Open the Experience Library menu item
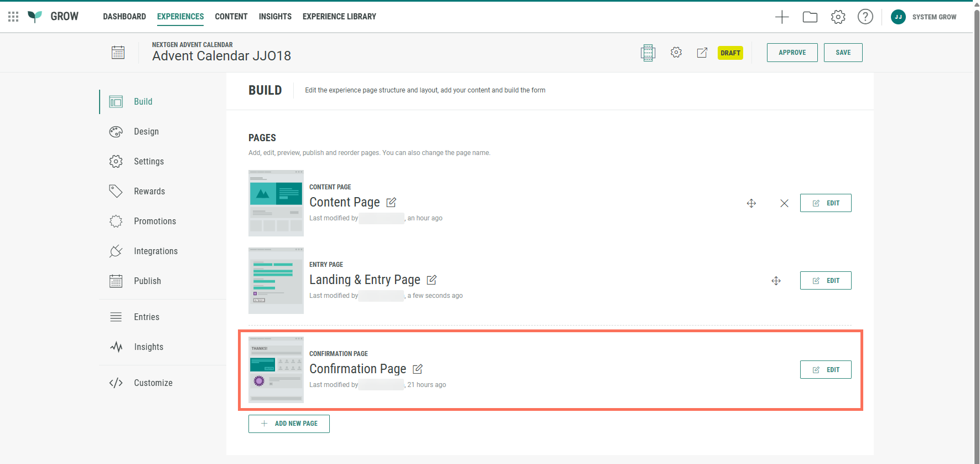980x464 pixels. 339,17
